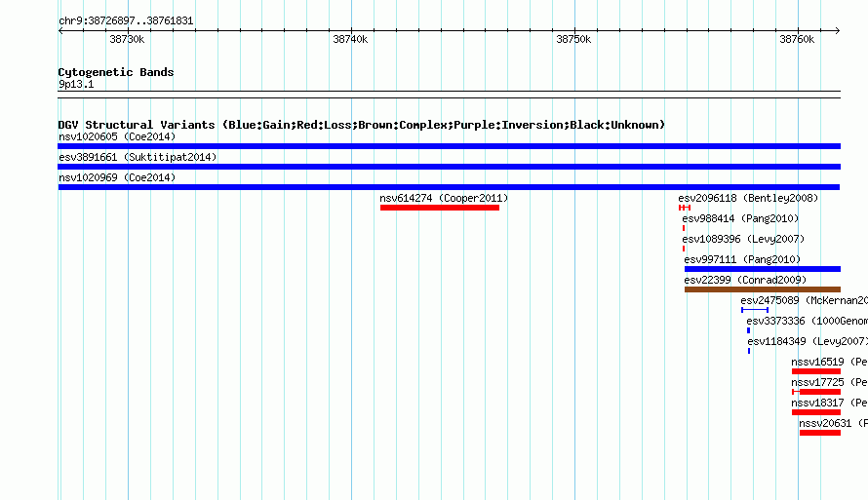The image size is (868, 500).
Task: Open the esv988414 (Pang2010) label
Action: coord(740,218)
